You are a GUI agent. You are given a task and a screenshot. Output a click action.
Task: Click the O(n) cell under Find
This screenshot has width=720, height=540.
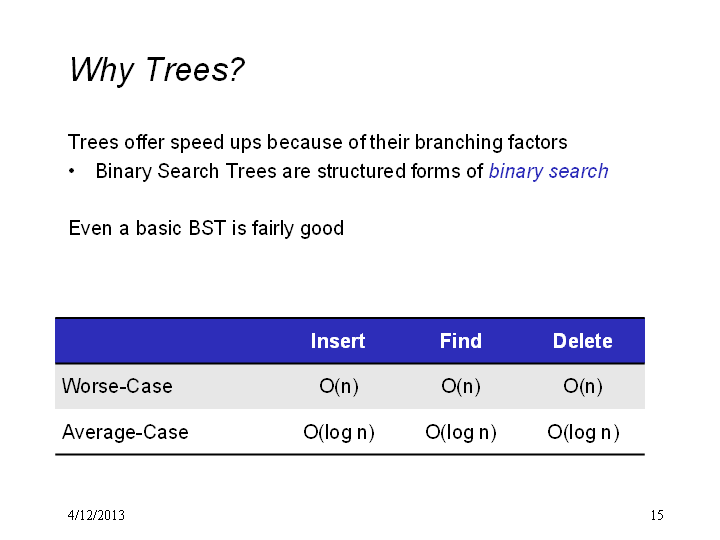tap(461, 386)
